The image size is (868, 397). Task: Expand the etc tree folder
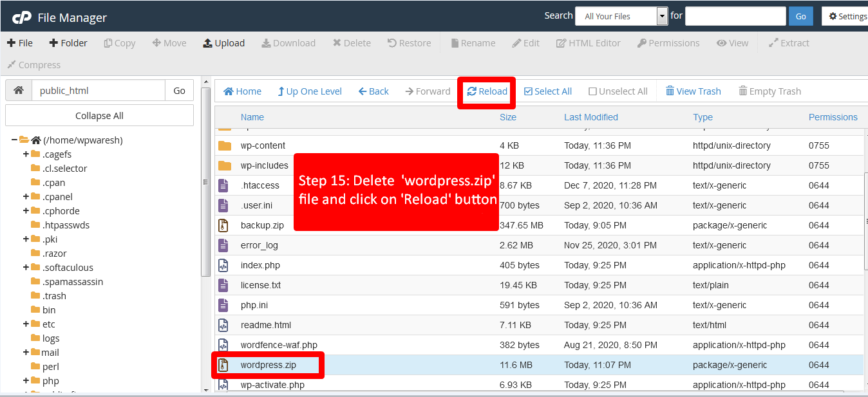coord(26,324)
